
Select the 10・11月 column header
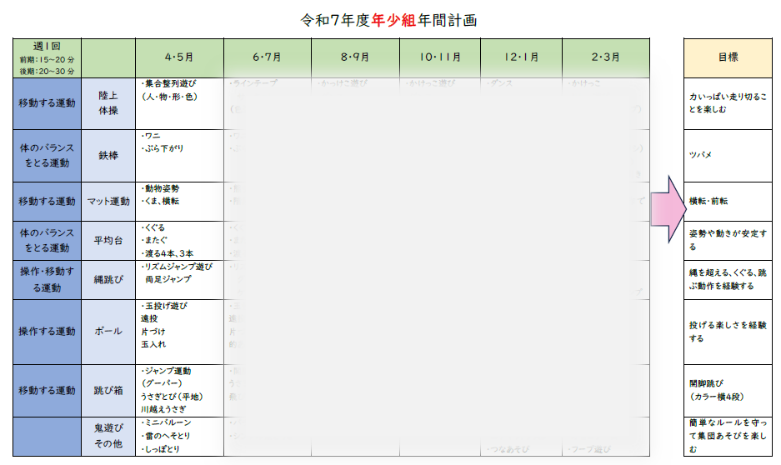[439, 58]
